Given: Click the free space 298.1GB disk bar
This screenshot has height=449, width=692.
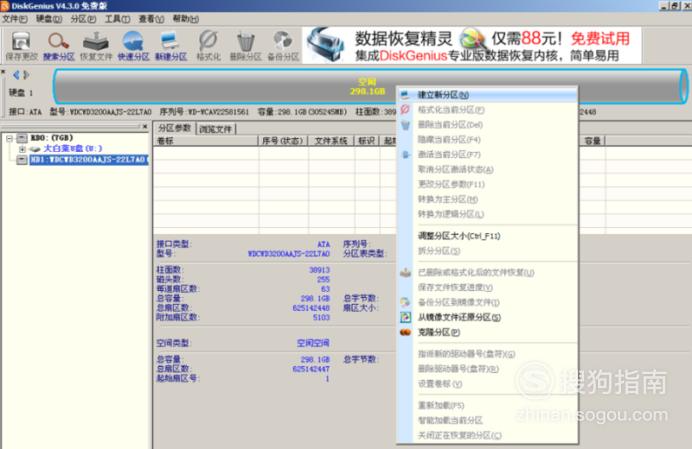Looking at the screenshot, I should tap(370, 87).
